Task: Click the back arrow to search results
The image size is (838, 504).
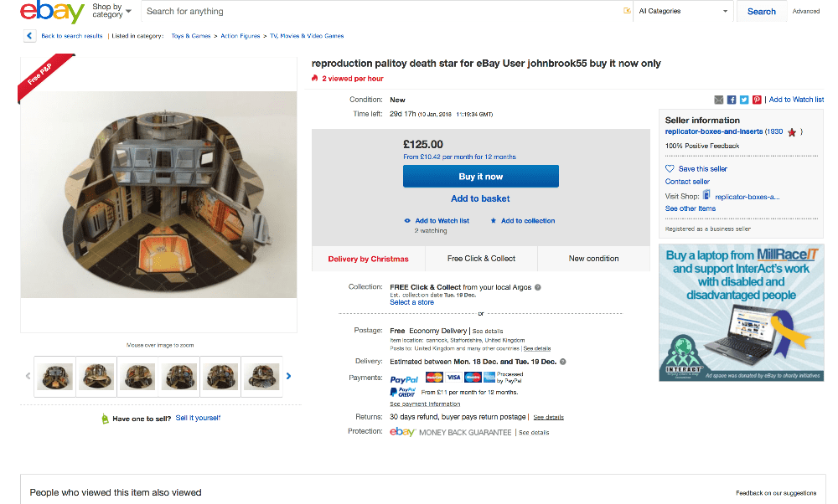Action: (x=29, y=36)
